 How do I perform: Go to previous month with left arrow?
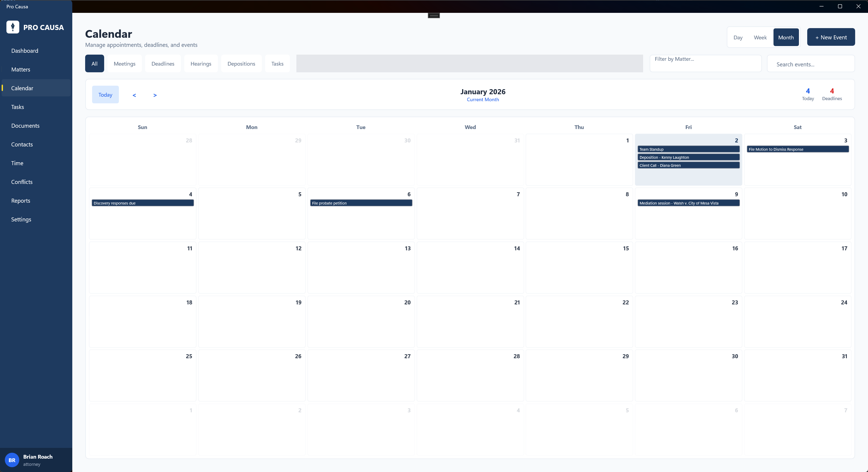(134, 95)
